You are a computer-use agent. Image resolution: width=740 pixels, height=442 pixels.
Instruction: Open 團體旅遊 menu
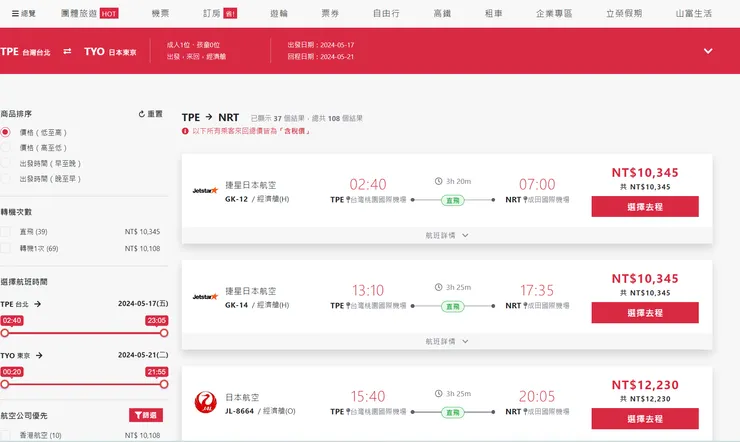(79, 13)
